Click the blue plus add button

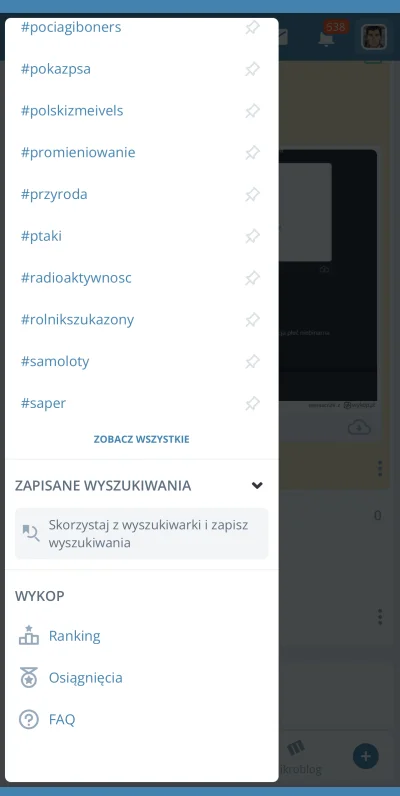coord(365,756)
